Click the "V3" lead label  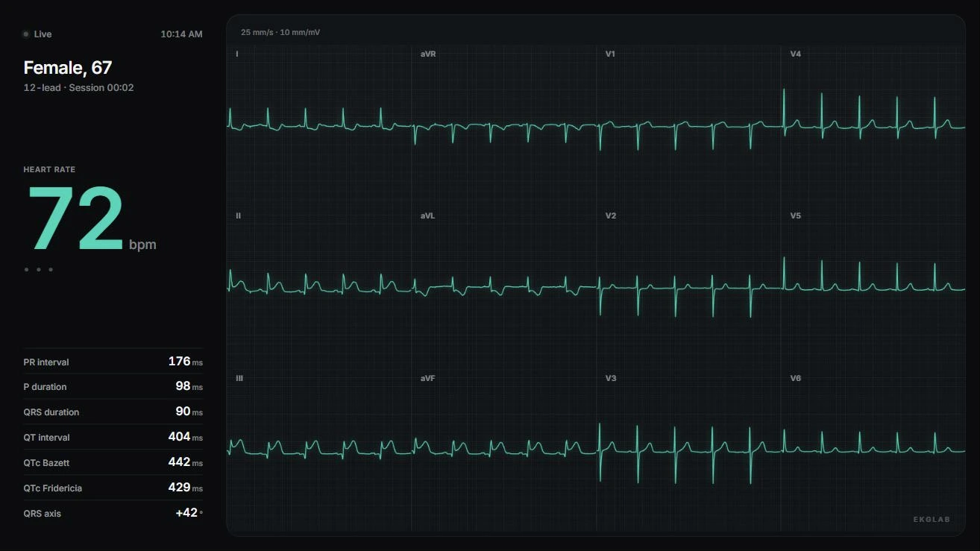pyautogui.click(x=610, y=379)
